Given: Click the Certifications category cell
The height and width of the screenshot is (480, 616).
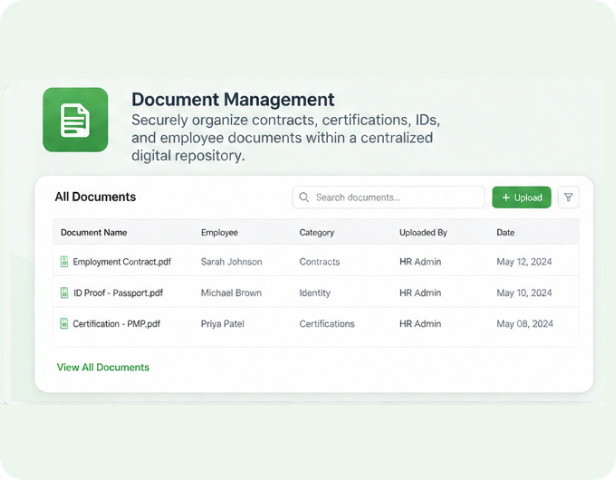Looking at the screenshot, I should 327,324.
